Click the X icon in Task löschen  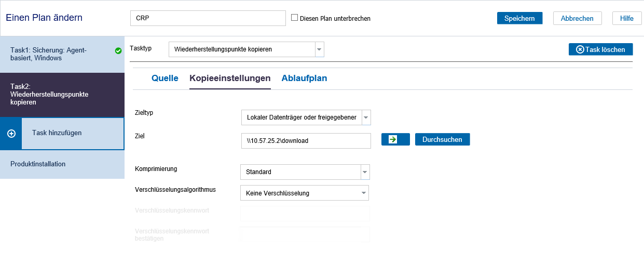[x=580, y=49]
